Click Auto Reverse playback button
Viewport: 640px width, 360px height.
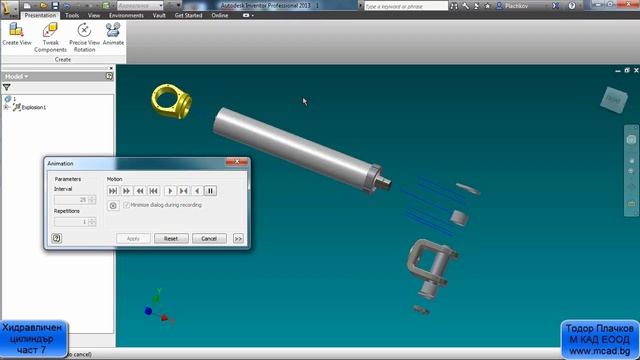[184, 191]
